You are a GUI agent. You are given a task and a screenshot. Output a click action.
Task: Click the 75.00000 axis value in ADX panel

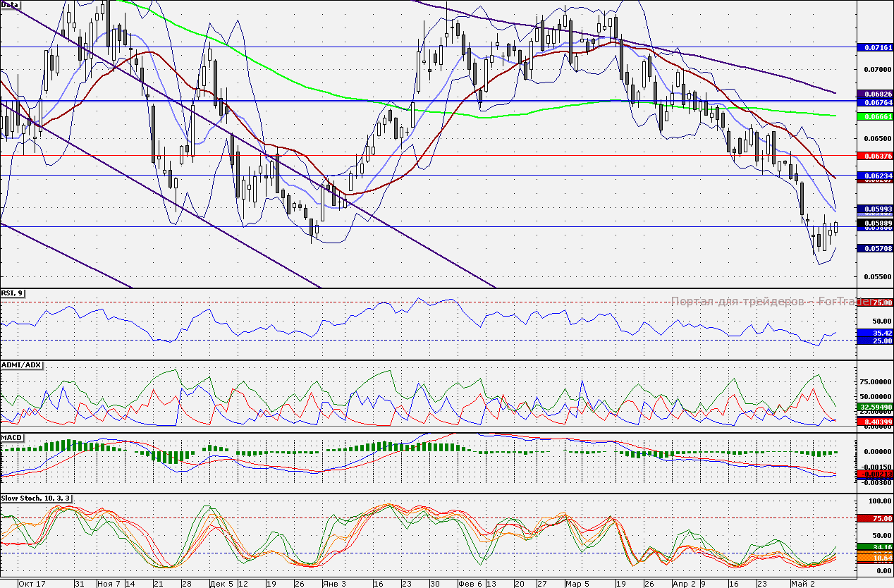[877, 381]
